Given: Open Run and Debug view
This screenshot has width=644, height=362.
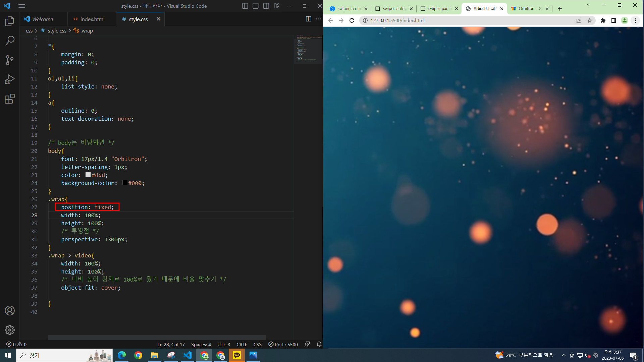Looking at the screenshot, I should (10, 79).
